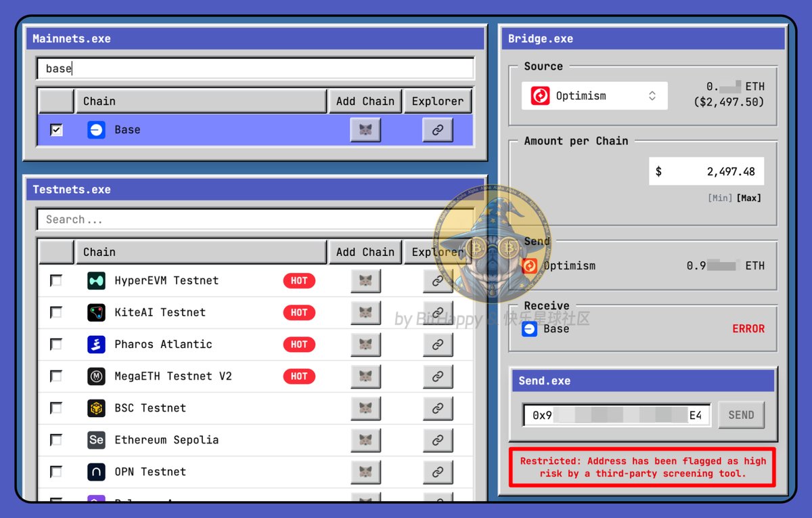This screenshot has height=518, width=812.
Task: Open the Optimism source chain dropdown
Action: click(x=594, y=95)
